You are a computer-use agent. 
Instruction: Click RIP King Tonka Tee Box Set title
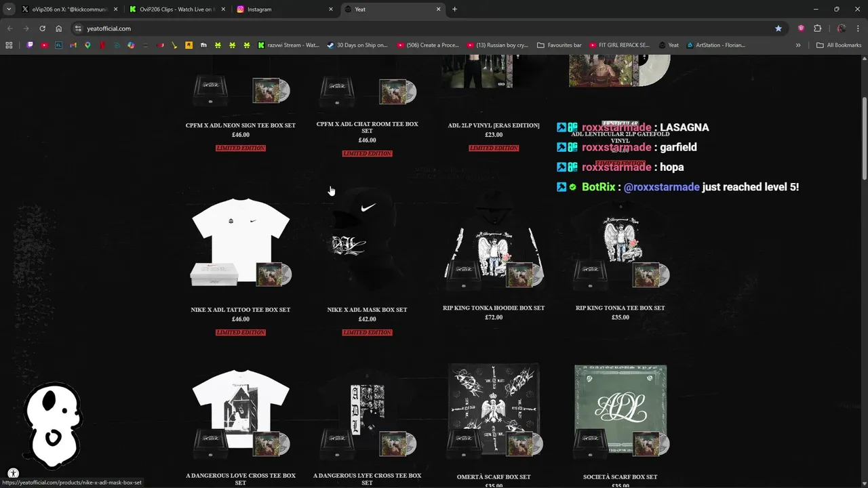[620, 308]
